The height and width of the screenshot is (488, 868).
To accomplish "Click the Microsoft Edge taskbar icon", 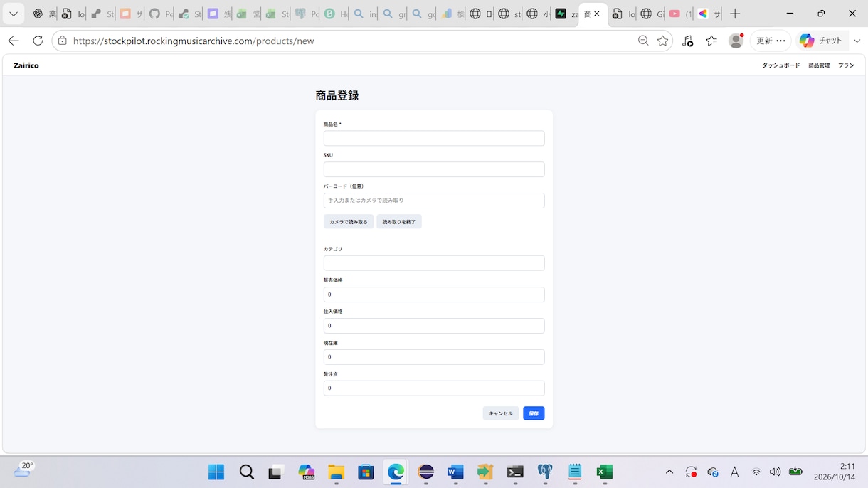I will click(x=396, y=472).
